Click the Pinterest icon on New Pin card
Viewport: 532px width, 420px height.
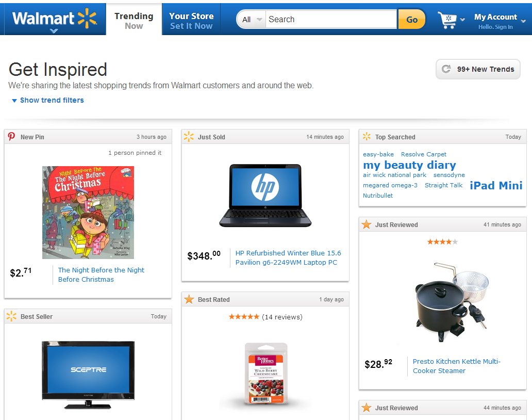[11, 137]
